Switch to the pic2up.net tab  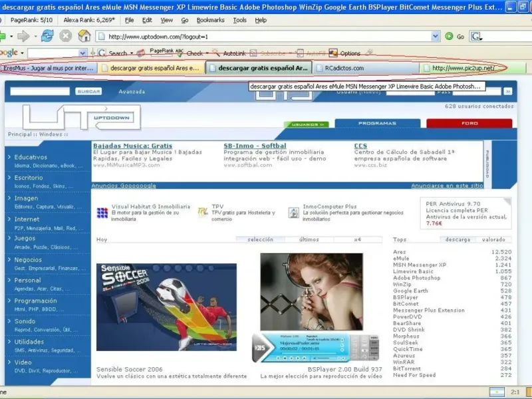click(471, 68)
